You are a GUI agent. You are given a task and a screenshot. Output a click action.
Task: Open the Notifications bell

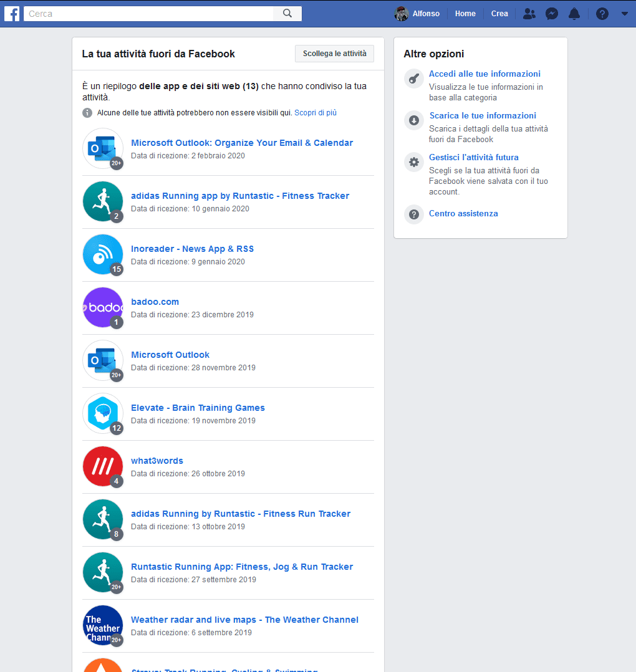tap(574, 14)
